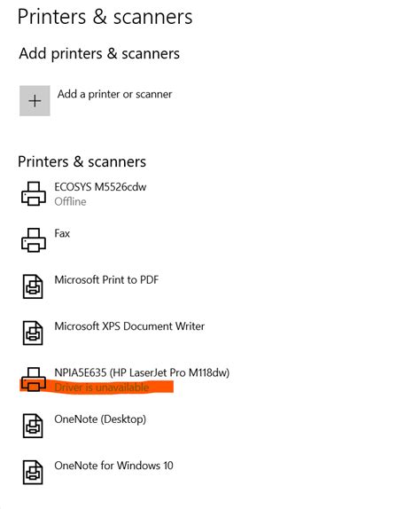Screen dimensions: 420x509
Task: Select the OneNote (Desktop) entry
Action: click(x=100, y=419)
